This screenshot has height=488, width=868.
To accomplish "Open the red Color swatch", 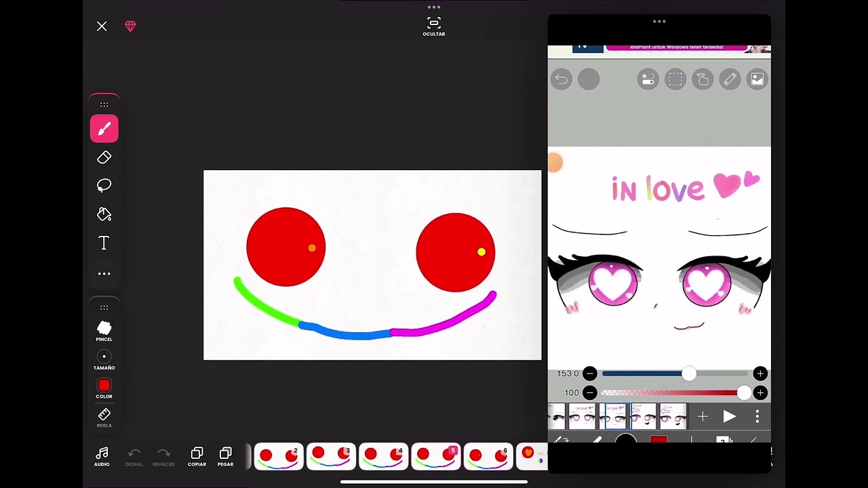I will point(104,388).
